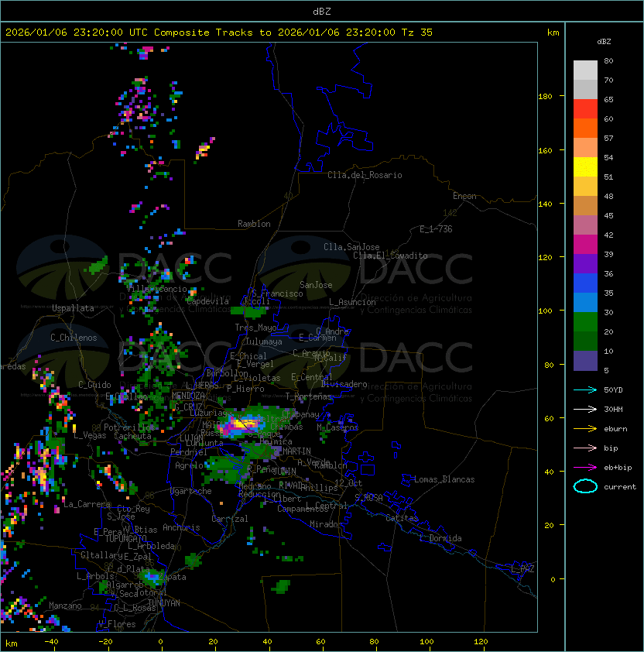Select the tan swatch below the 48 label
The height and width of the screenshot is (652, 644).
[585, 205]
